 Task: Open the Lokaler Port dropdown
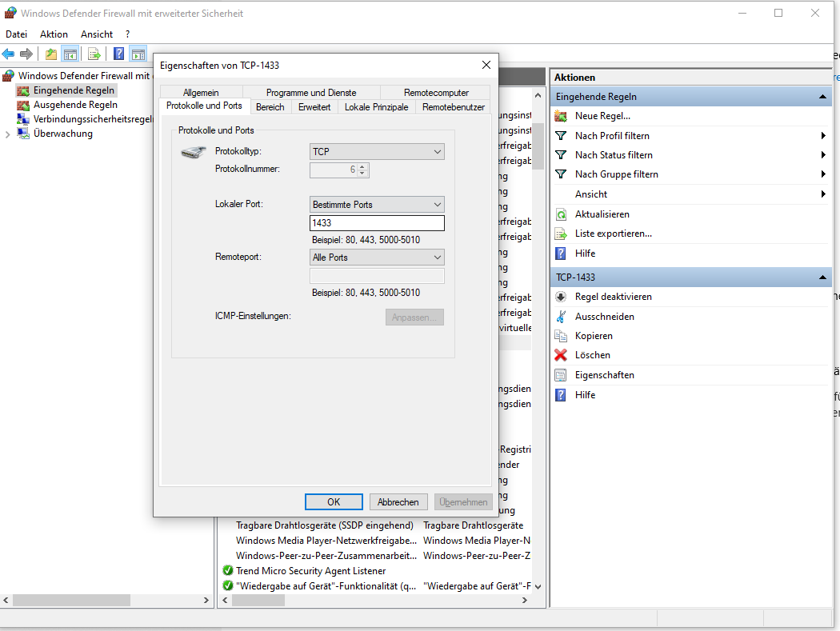(x=377, y=205)
